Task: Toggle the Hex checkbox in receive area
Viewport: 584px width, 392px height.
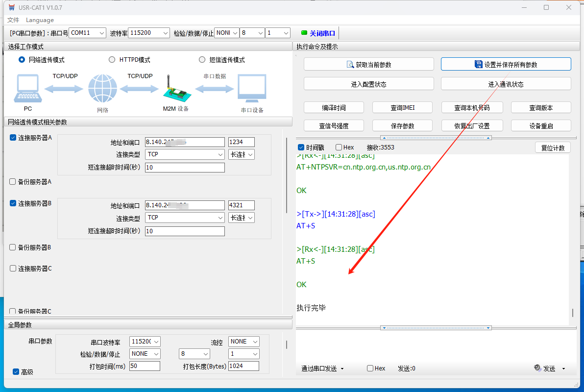Action: coord(339,147)
